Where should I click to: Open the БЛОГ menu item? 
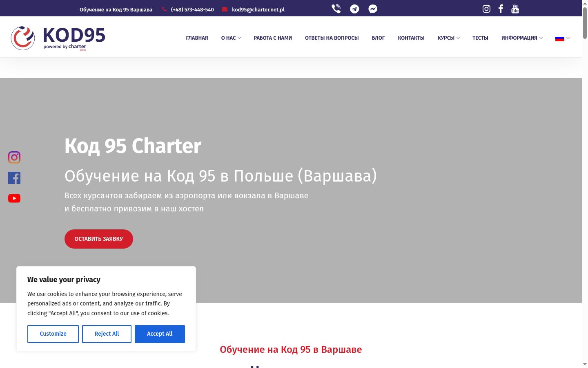(378, 38)
